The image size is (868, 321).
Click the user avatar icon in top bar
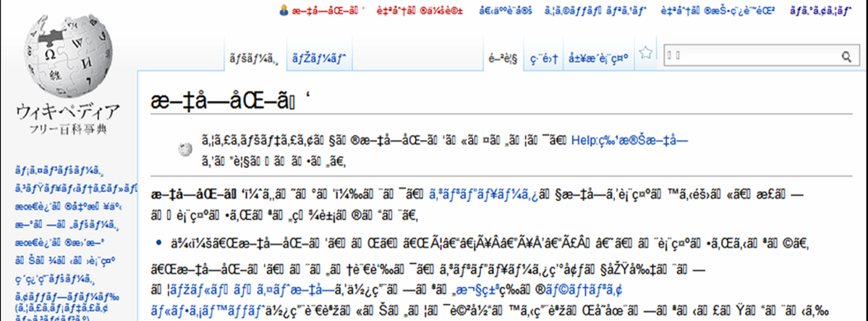(284, 12)
